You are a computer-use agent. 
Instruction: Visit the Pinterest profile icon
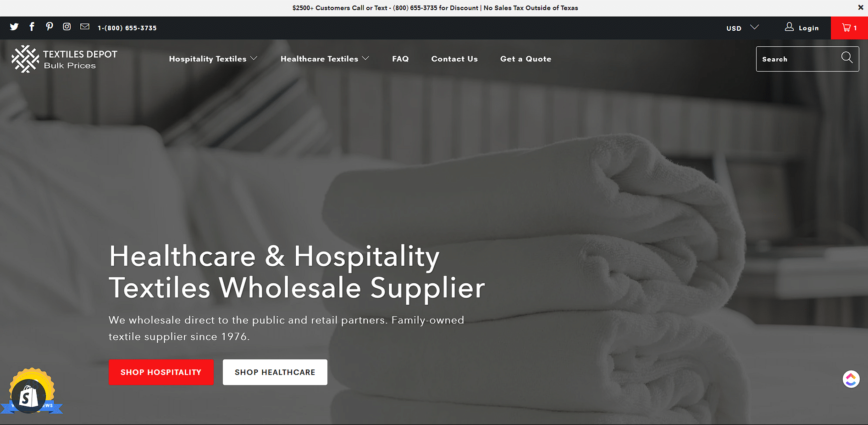50,27
